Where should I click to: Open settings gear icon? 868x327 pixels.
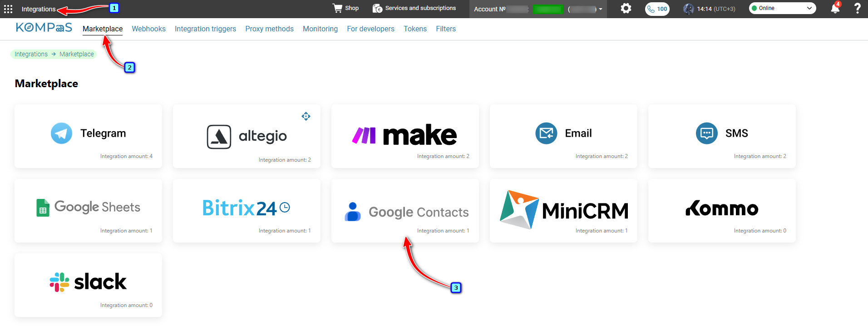pyautogui.click(x=626, y=8)
